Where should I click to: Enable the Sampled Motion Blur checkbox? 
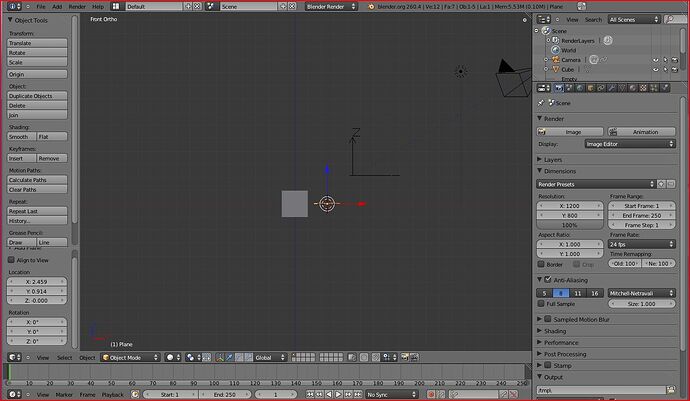click(x=548, y=319)
